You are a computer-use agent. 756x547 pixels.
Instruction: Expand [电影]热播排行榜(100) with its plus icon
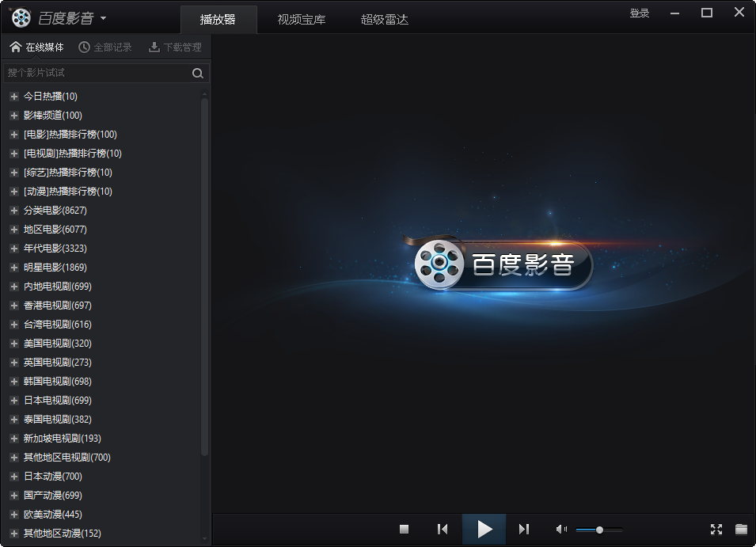pyautogui.click(x=14, y=135)
